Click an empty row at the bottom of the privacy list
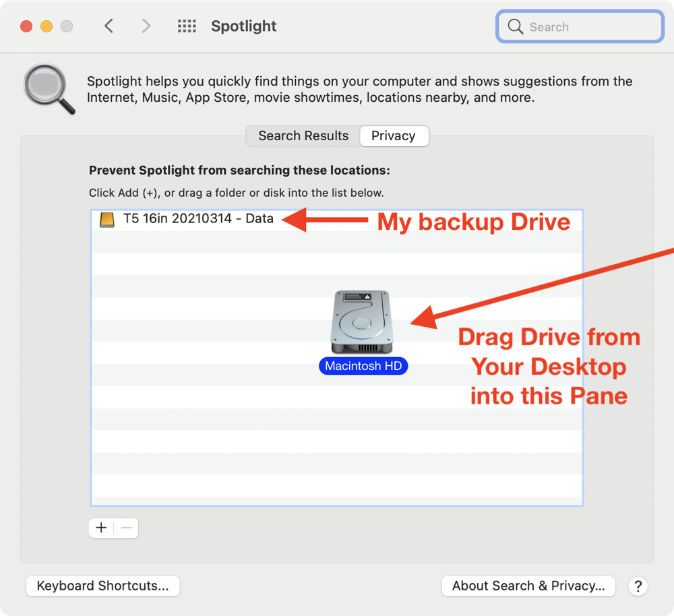 [x=337, y=485]
